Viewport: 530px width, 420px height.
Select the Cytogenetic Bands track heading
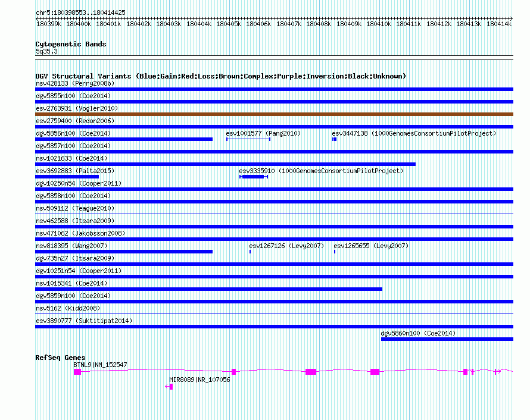click(71, 44)
